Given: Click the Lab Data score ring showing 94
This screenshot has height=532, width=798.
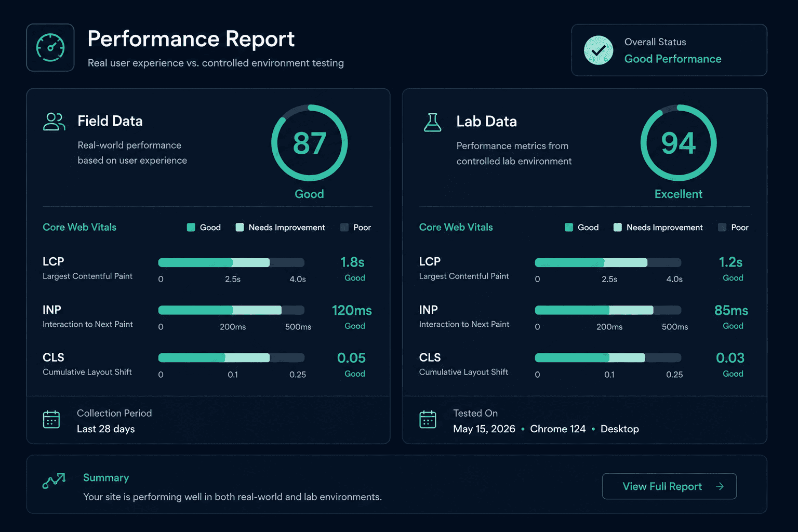Looking at the screenshot, I should (679, 143).
